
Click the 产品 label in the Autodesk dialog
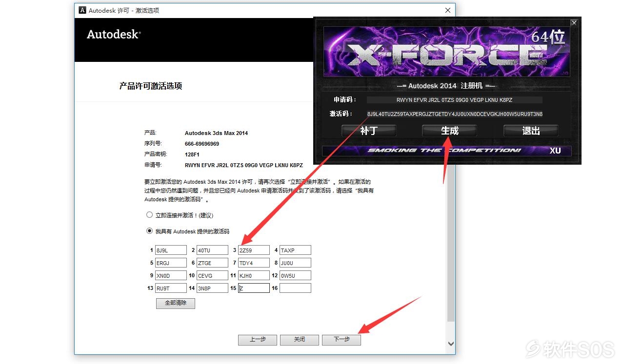pos(151,133)
